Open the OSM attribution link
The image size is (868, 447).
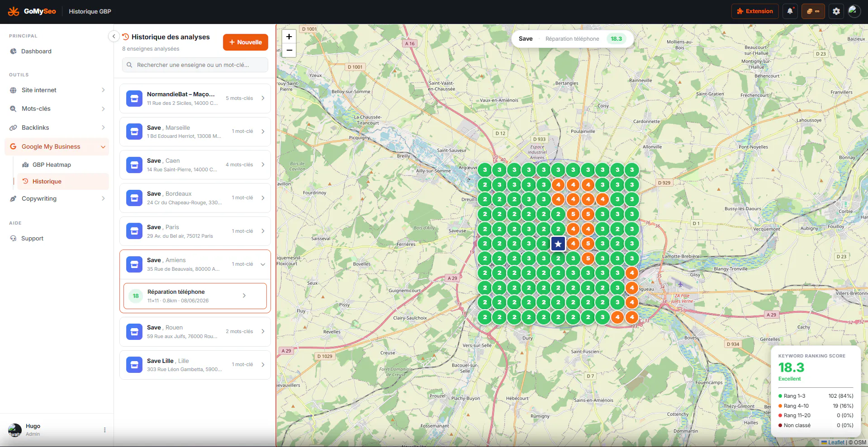click(860, 442)
